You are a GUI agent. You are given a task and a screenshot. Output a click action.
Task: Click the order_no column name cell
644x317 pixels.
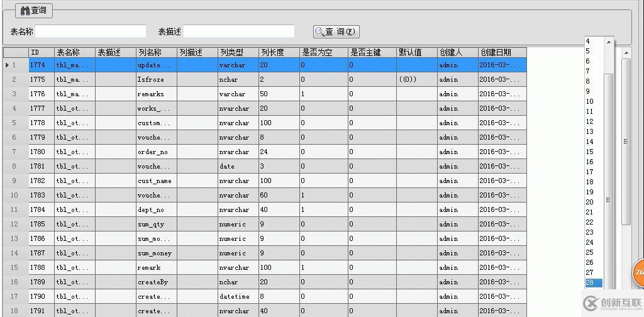[157, 152]
